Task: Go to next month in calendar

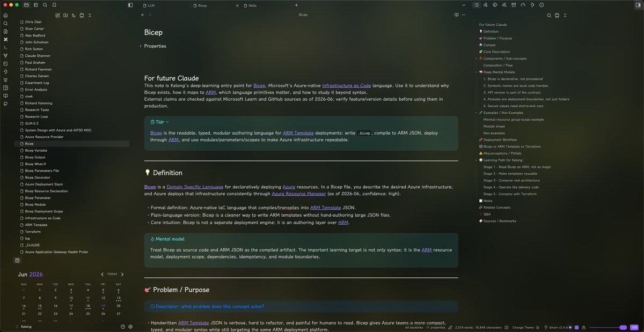Action: click(x=122, y=274)
